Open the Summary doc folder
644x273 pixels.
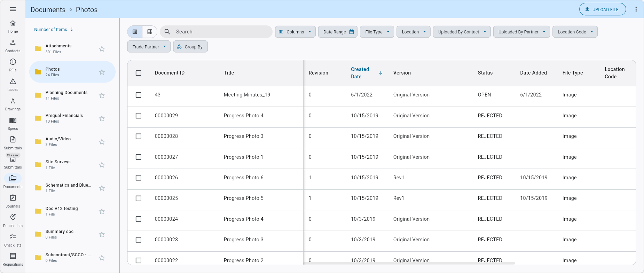click(x=72, y=234)
